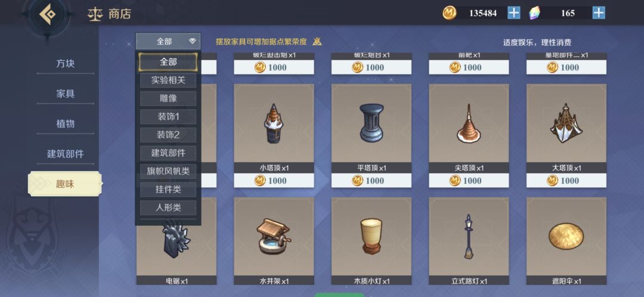
Task: Choose 人形类 filter option
Action: click(168, 208)
